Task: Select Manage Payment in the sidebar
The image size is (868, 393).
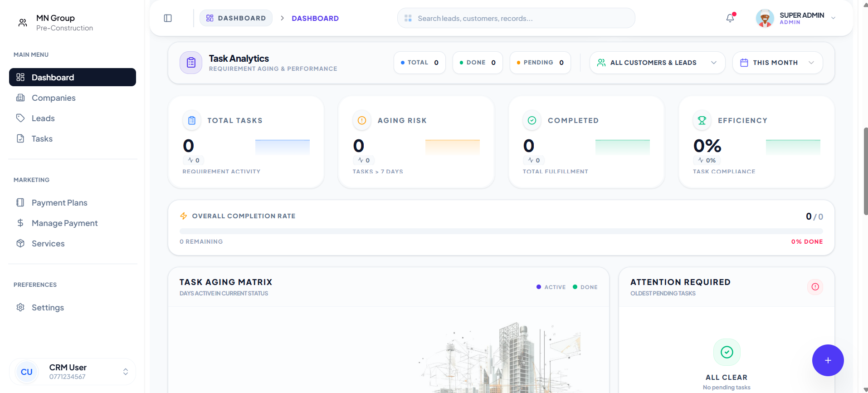Action: (73, 223)
